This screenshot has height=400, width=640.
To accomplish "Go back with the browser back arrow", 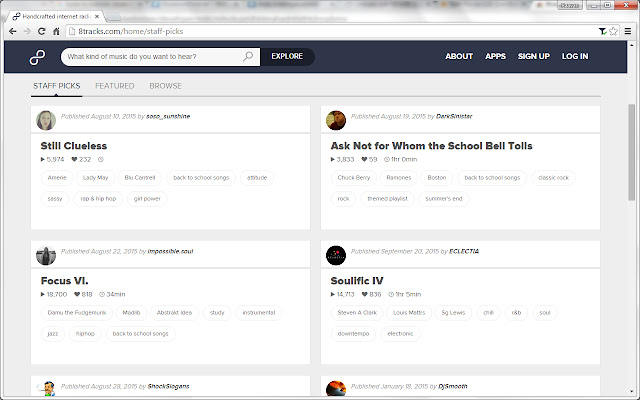I will pyautogui.click(x=13, y=31).
